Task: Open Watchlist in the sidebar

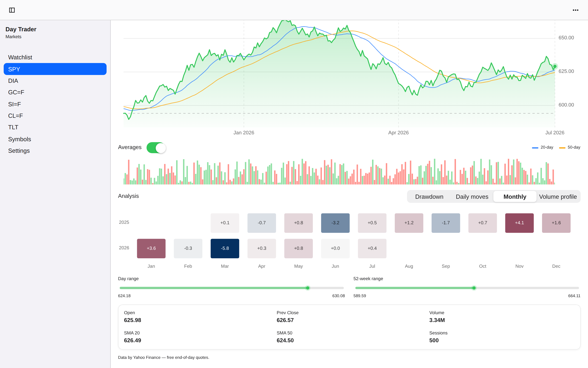Action: pos(55,57)
